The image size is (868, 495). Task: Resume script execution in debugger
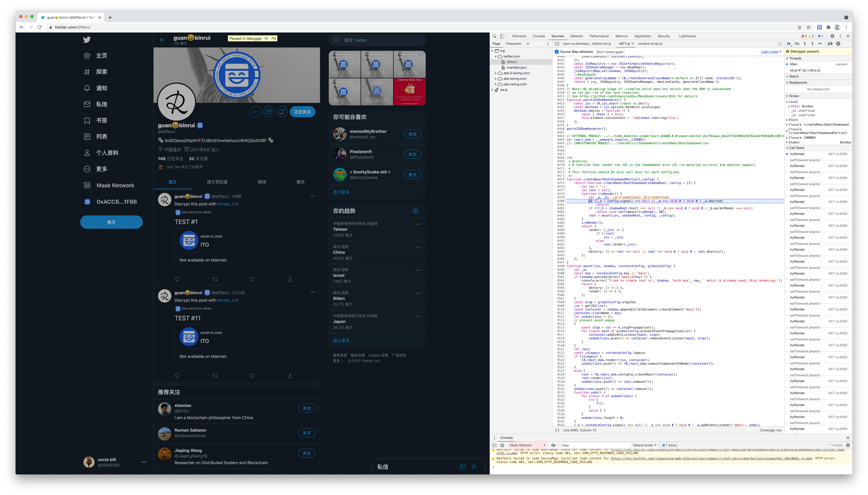point(789,43)
